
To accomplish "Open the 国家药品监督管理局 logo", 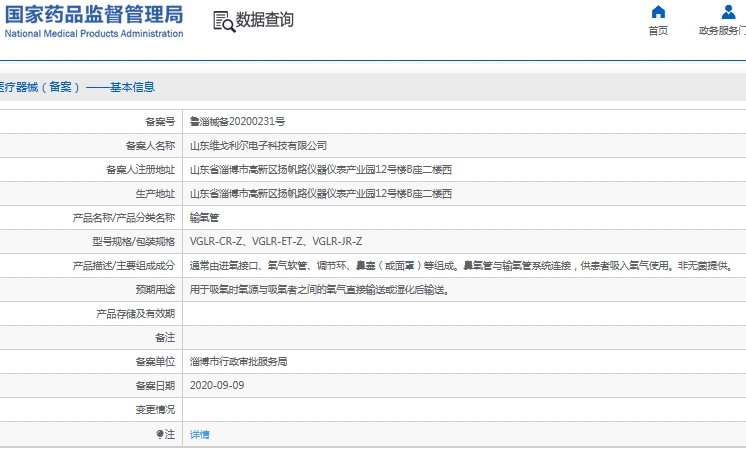I will tap(94, 21).
